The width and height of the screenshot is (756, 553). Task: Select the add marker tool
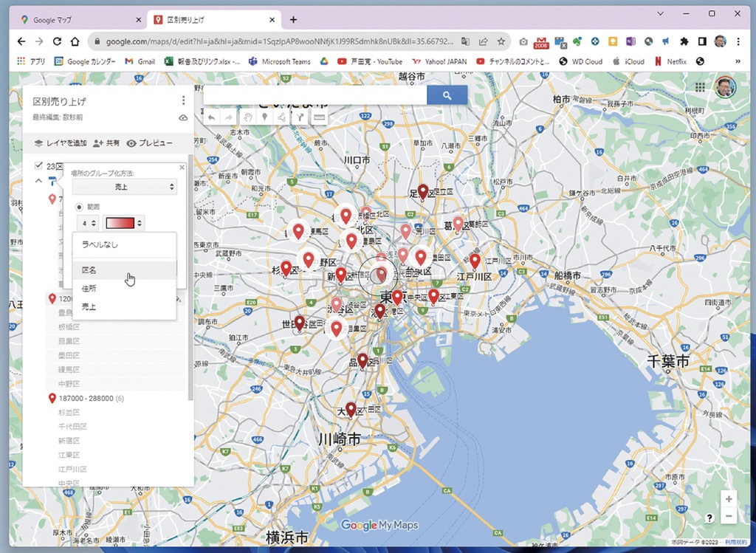coord(264,117)
